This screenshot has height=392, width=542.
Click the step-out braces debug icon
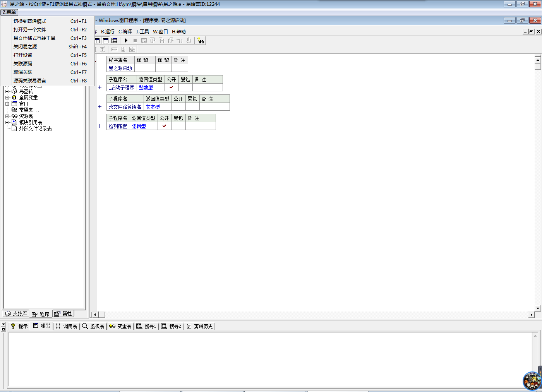tap(171, 40)
